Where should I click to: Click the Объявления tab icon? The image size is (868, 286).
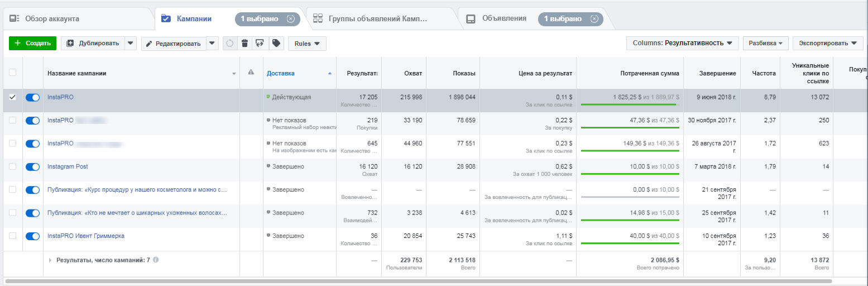[471, 18]
